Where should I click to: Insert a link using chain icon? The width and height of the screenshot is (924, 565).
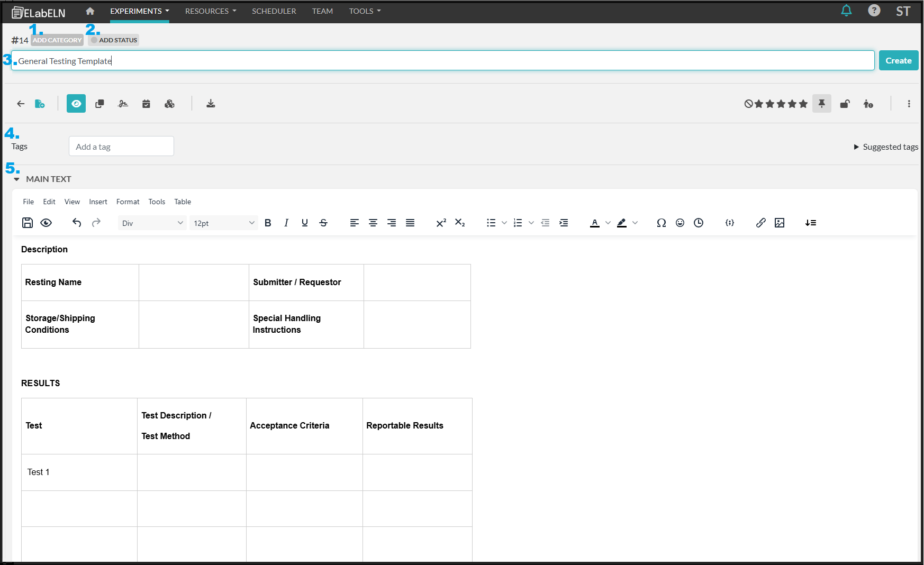coord(760,223)
